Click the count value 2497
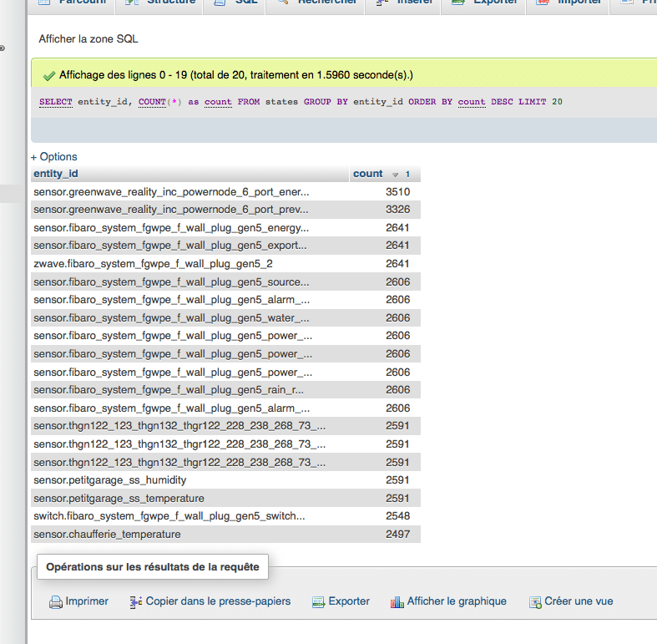 [x=397, y=534]
